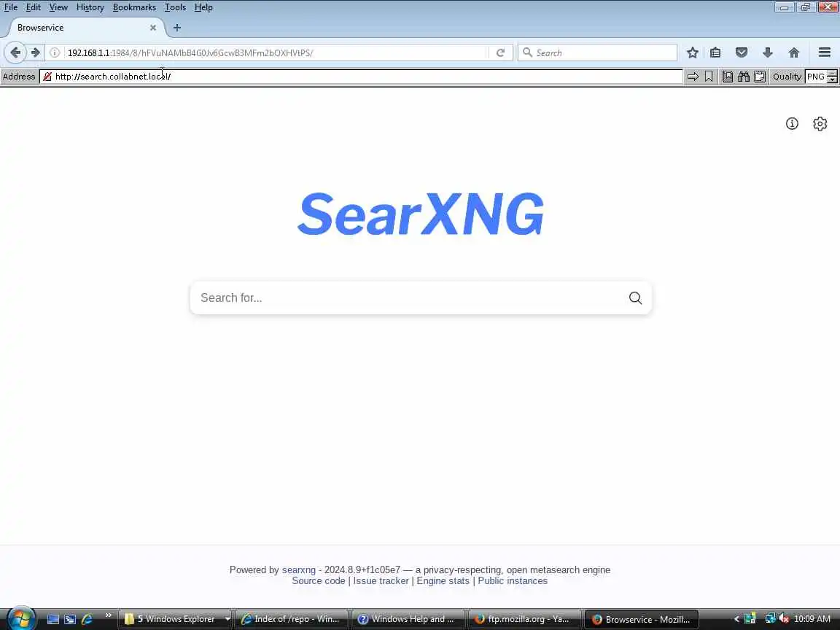This screenshot has width=840, height=630.
Task: Open SearXNG preferences gear icon
Action: click(x=820, y=124)
